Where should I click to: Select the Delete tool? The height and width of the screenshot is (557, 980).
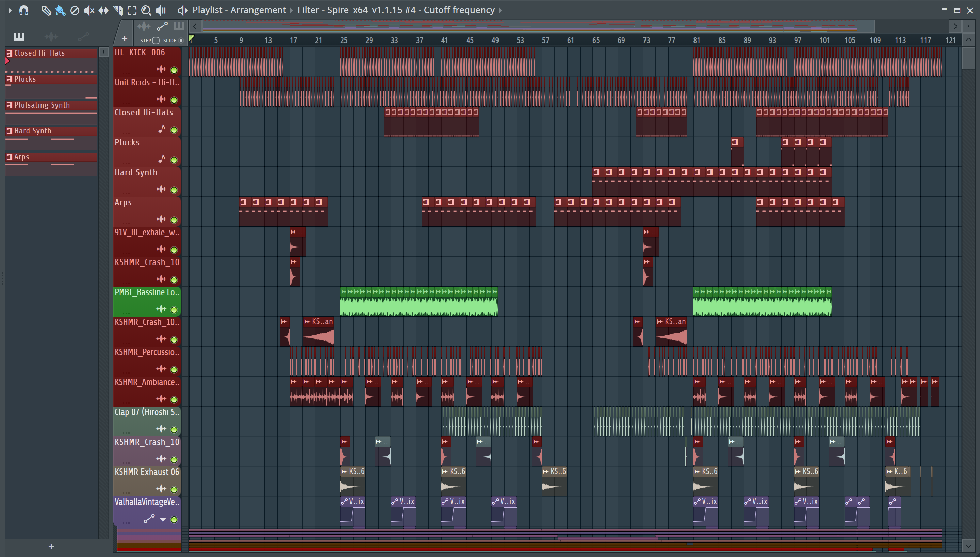(x=75, y=10)
